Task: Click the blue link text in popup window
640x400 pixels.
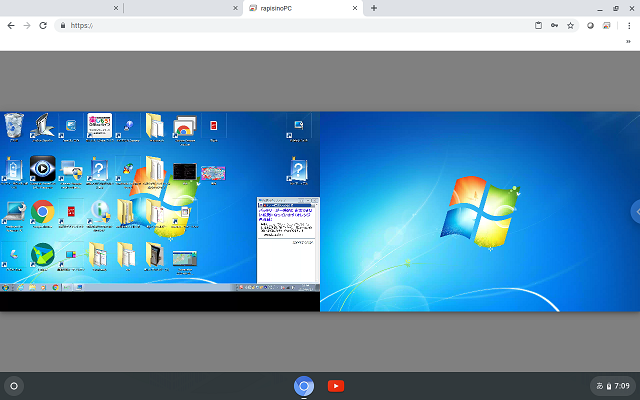Action: [x=285, y=214]
